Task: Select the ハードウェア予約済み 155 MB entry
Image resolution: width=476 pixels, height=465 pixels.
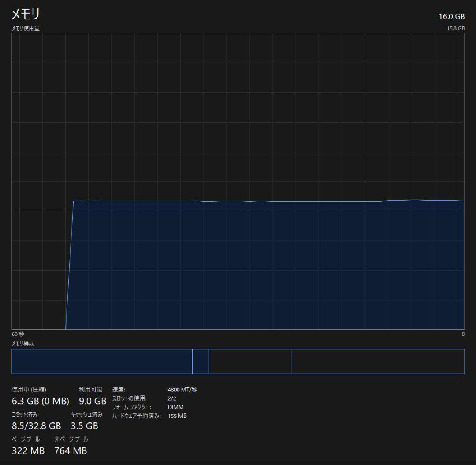Action: pyautogui.click(x=178, y=415)
